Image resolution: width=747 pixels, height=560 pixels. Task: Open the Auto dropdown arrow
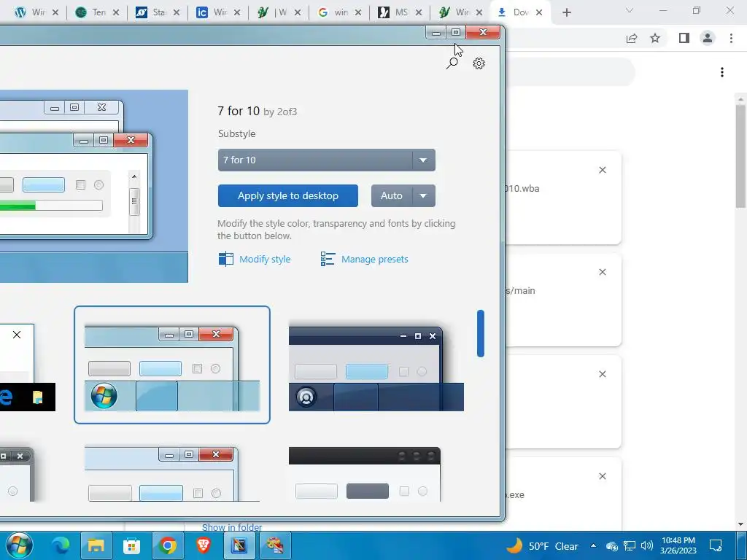pyautogui.click(x=424, y=195)
